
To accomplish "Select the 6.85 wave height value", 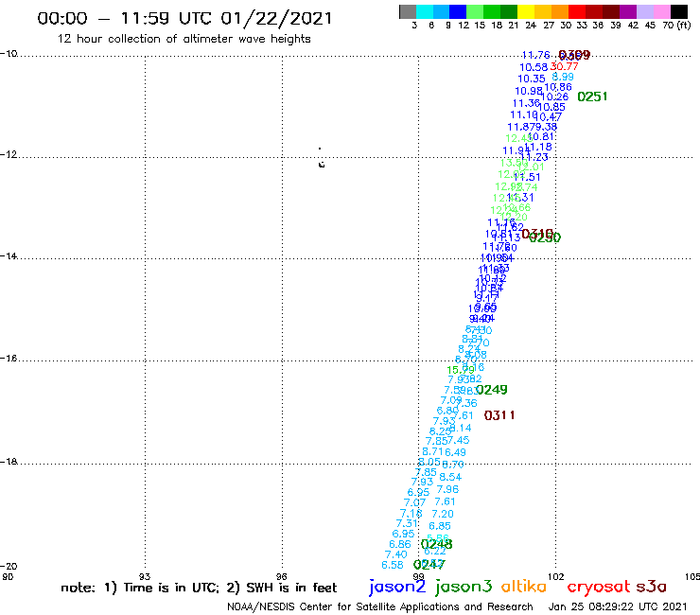I will tap(440, 526).
